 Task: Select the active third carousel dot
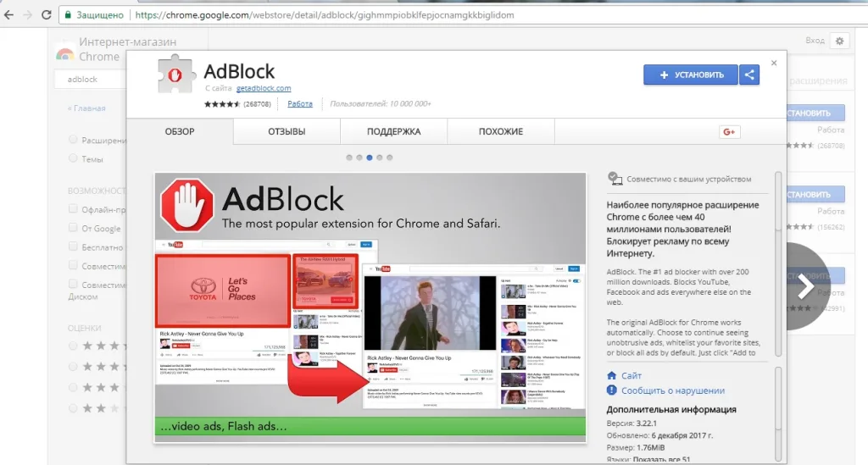point(370,158)
